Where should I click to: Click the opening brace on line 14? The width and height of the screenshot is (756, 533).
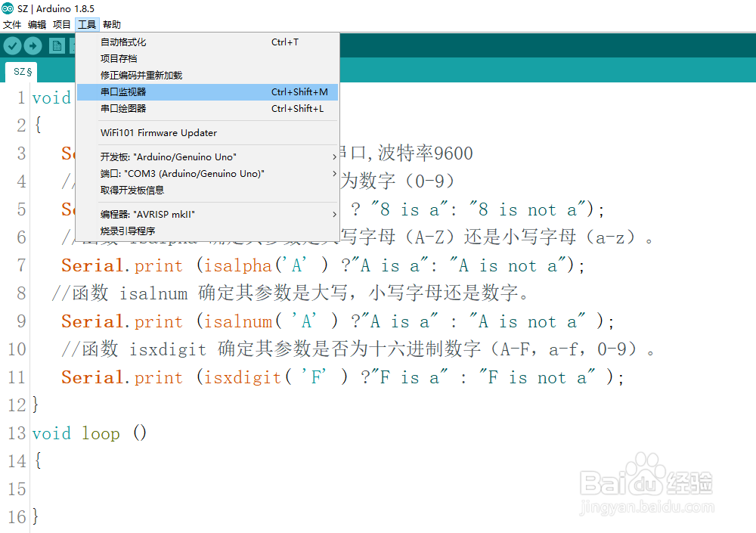[x=38, y=460]
